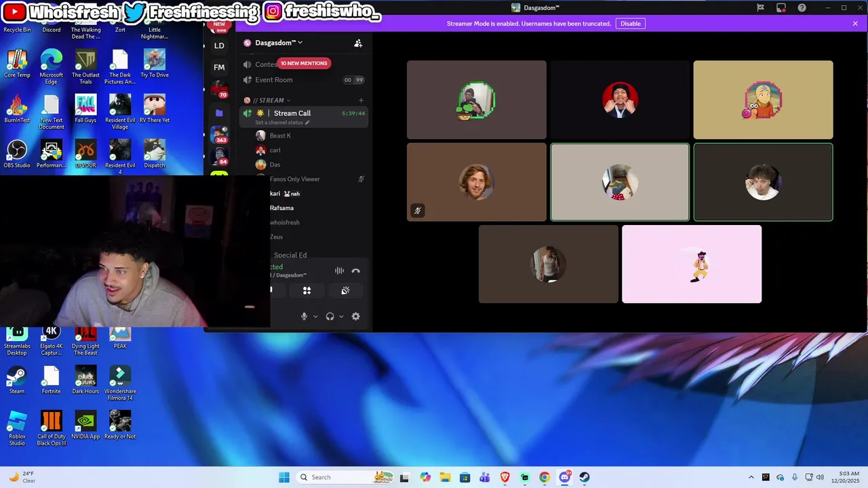Open the purple server folder
Screen dimensions: 868x488
click(219, 113)
